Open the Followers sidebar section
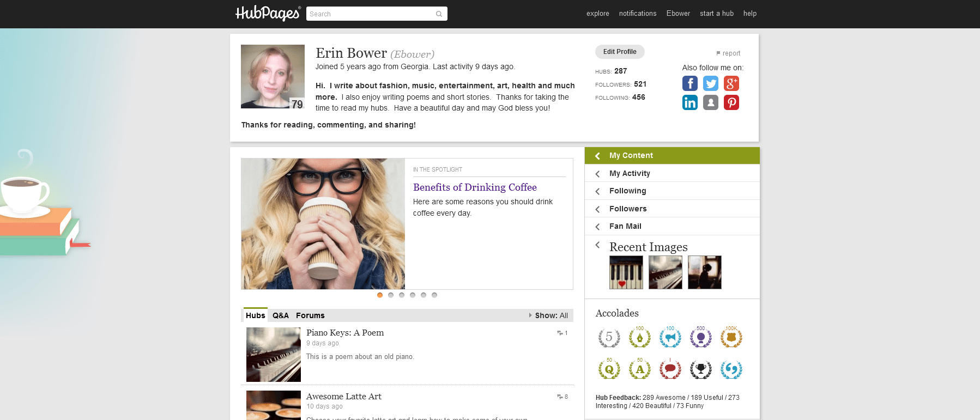The image size is (980, 420). pyautogui.click(x=672, y=209)
